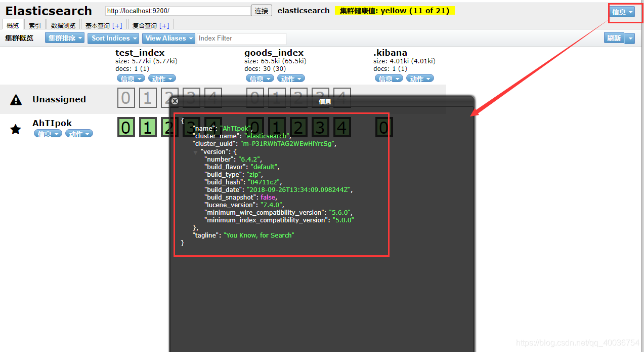The image size is (644, 352).
Task: Click the "number": "6.4.2" line
Action: [232, 159]
